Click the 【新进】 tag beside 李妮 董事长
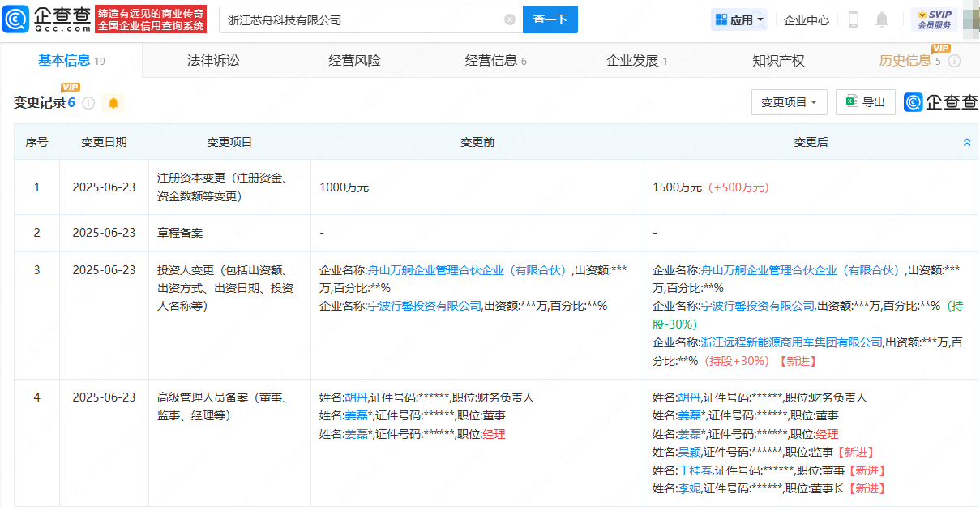980x507 pixels. (866, 488)
